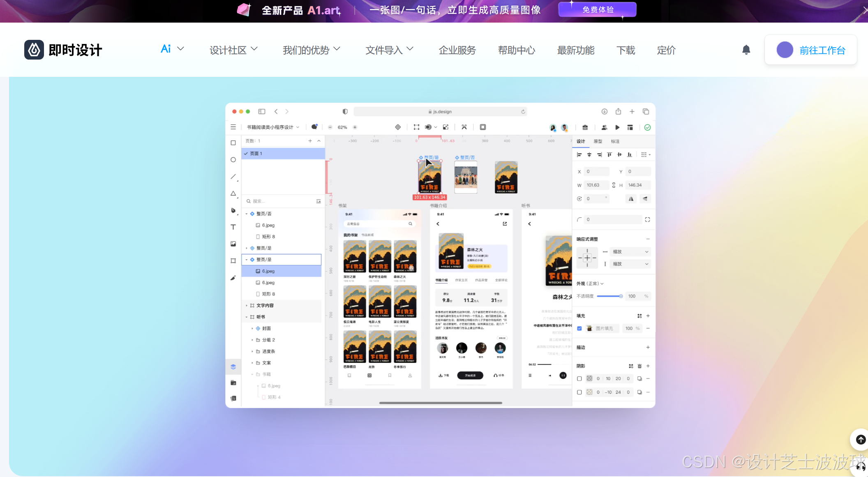868x477 pixels.
Task: Click the 免费体验 banner button
Action: [597, 9]
